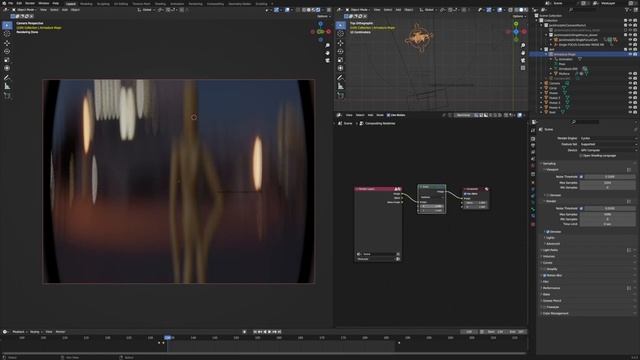This screenshot has width=640, height=360.
Task: Click the pan hand gizmo in camera viewport
Action: tap(327, 53)
